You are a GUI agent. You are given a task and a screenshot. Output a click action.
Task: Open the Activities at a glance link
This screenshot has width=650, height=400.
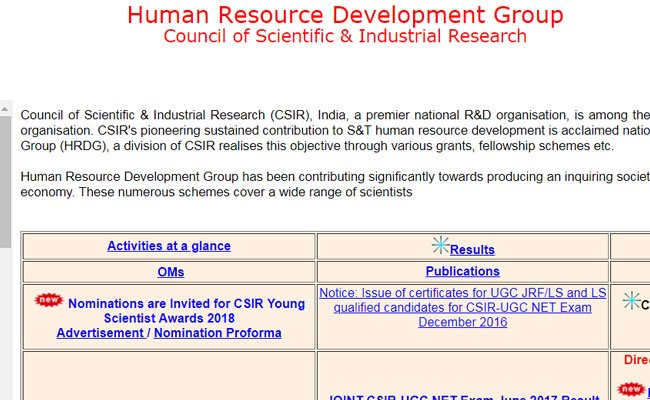coord(169,246)
